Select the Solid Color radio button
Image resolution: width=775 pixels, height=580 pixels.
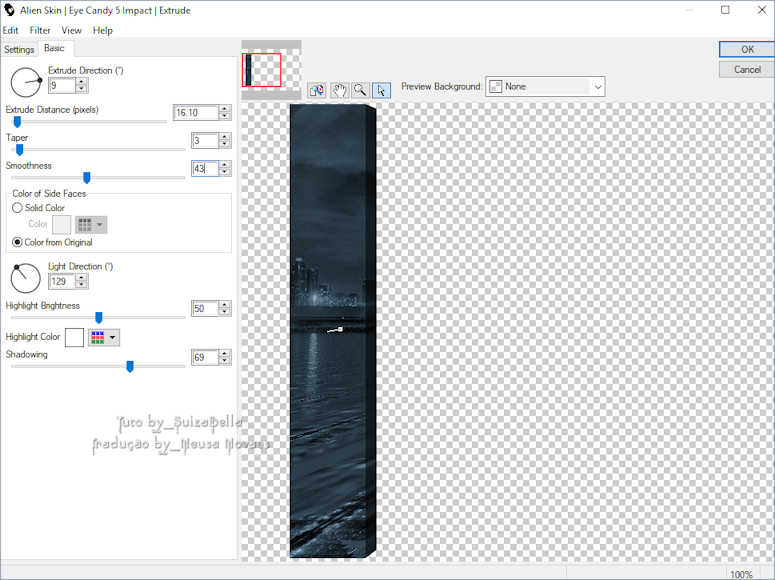pyautogui.click(x=17, y=208)
